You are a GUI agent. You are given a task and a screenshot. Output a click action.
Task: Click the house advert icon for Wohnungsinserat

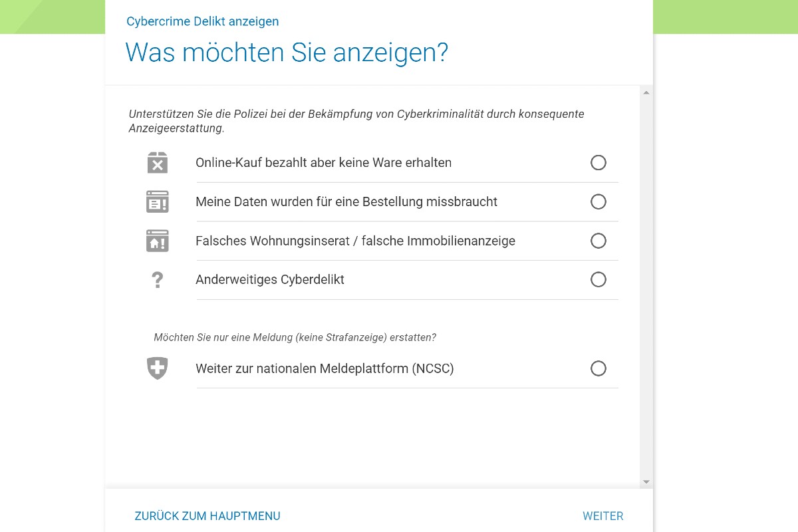[157, 241]
